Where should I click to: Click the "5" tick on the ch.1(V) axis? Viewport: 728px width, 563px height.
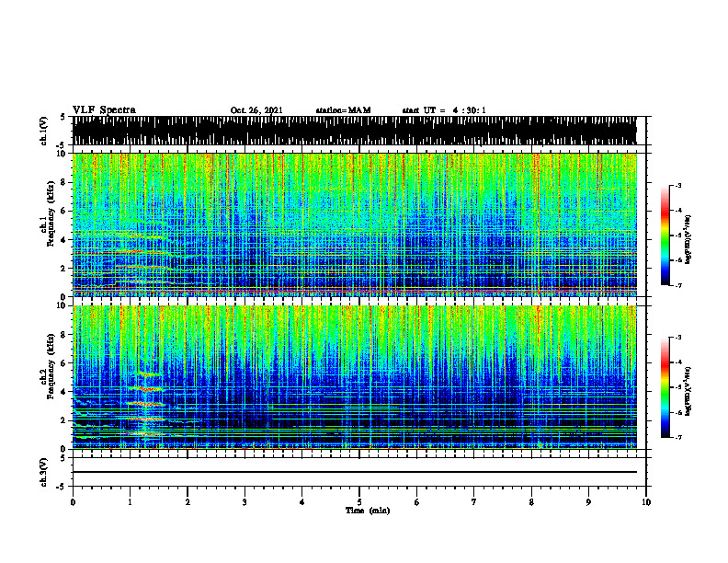[63, 117]
